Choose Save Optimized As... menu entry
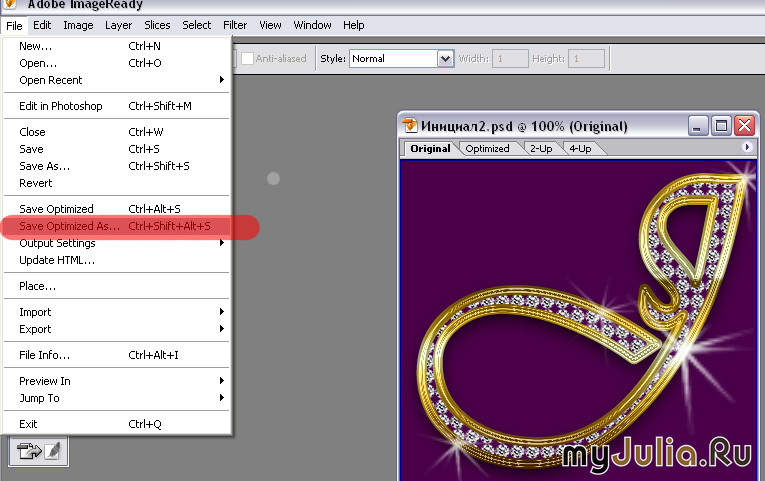Viewport: 765px width, 481px height. (116, 226)
